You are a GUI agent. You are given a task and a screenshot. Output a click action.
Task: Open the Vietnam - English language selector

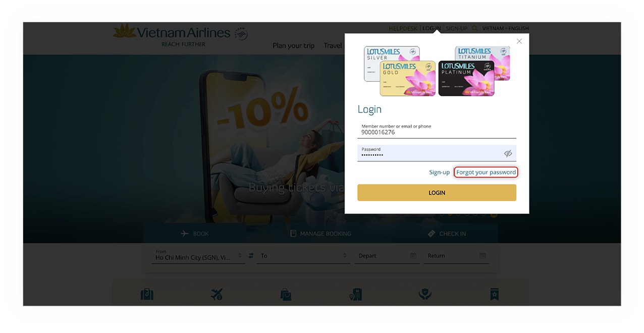[x=506, y=28]
